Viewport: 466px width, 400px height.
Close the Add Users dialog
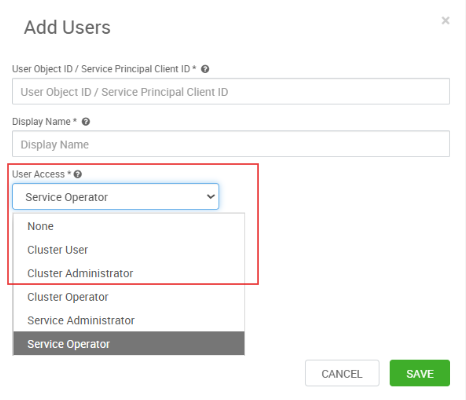pyautogui.click(x=445, y=21)
